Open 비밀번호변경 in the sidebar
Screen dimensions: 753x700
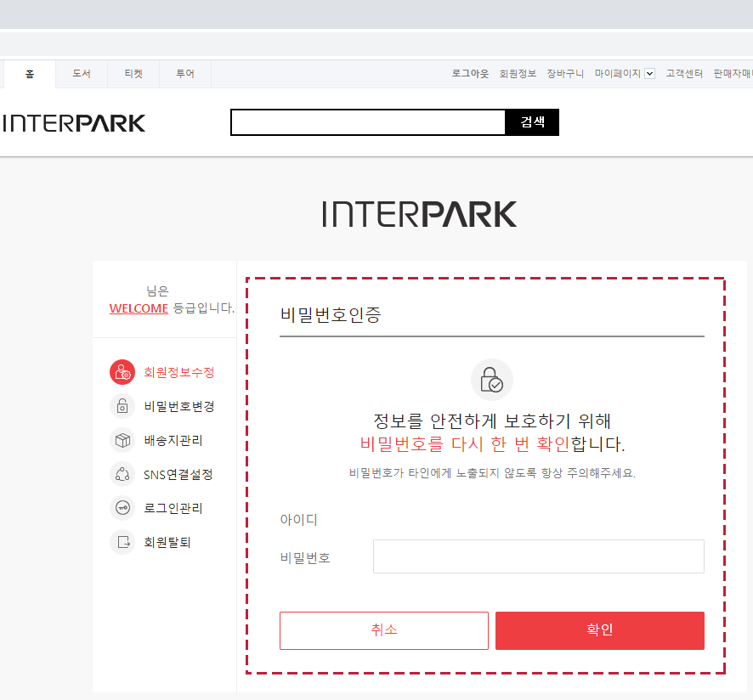pyautogui.click(x=179, y=406)
